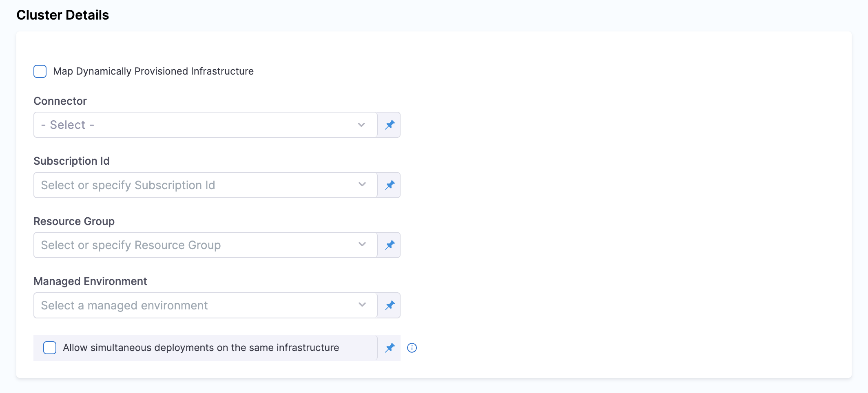Viewport: 868px width, 393px height.
Task: Click the pin icon beside simultaneous deployments option
Action: [390, 348]
